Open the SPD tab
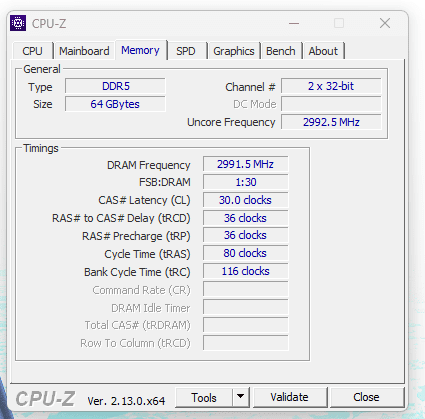 pos(186,51)
